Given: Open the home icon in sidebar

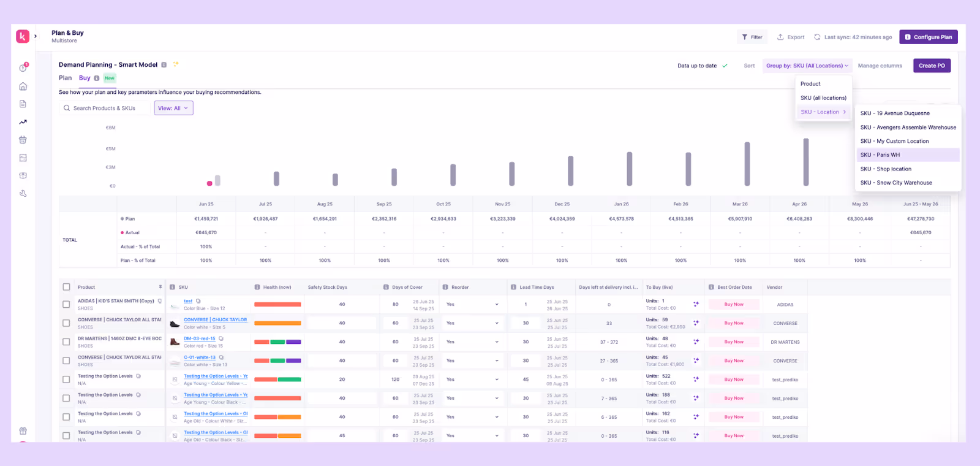Looking at the screenshot, I should pyautogui.click(x=23, y=86).
